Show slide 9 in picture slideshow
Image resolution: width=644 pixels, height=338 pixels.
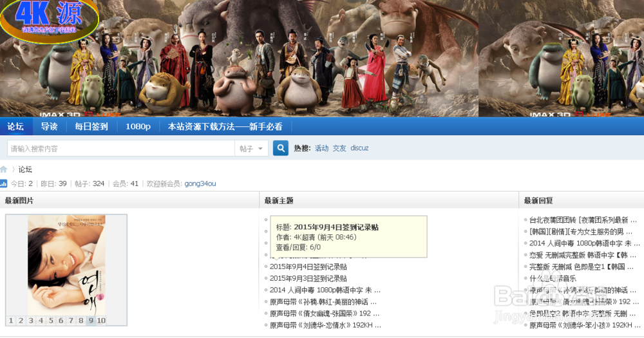click(x=91, y=321)
